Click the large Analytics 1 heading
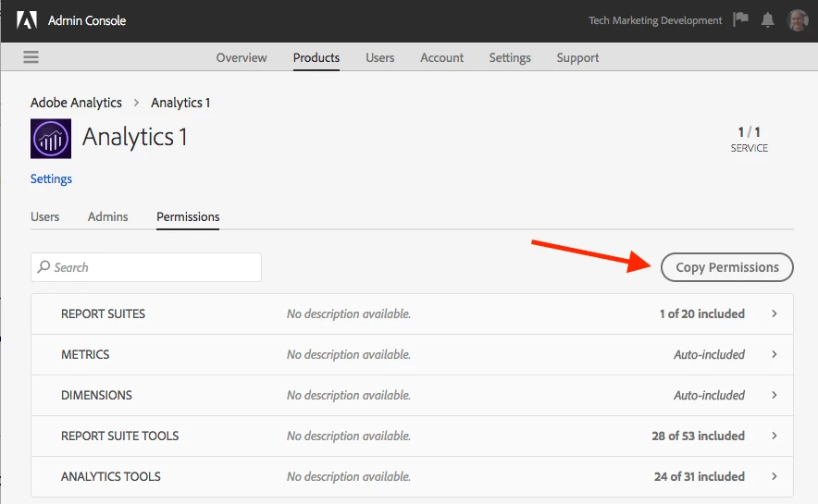Screen dimensions: 818x504 click(134, 137)
